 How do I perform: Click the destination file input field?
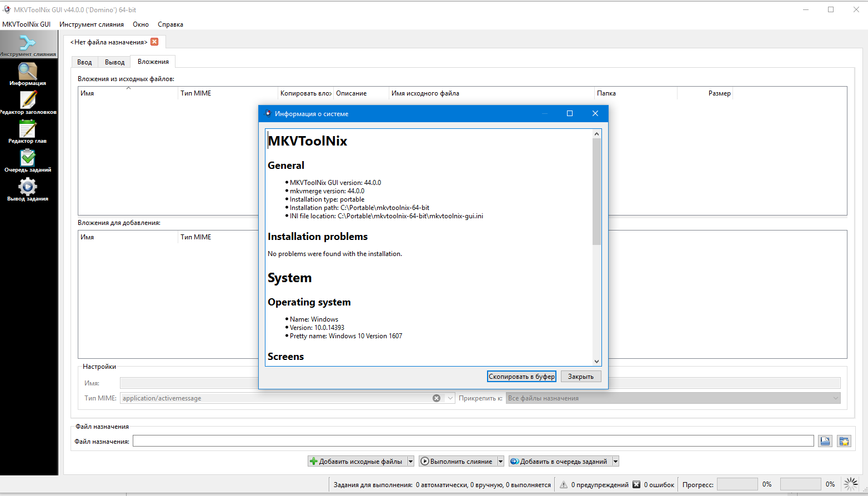[x=473, y=441]
